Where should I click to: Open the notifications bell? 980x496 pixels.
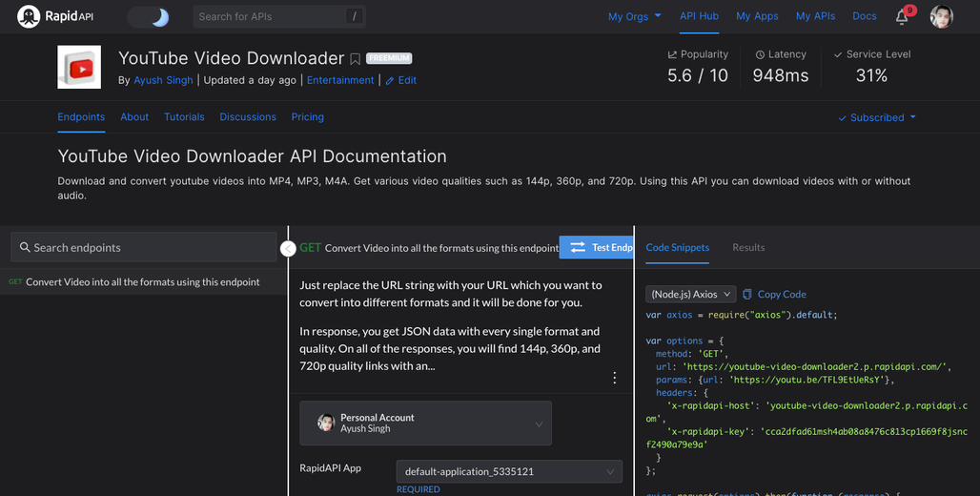[902, 17]
